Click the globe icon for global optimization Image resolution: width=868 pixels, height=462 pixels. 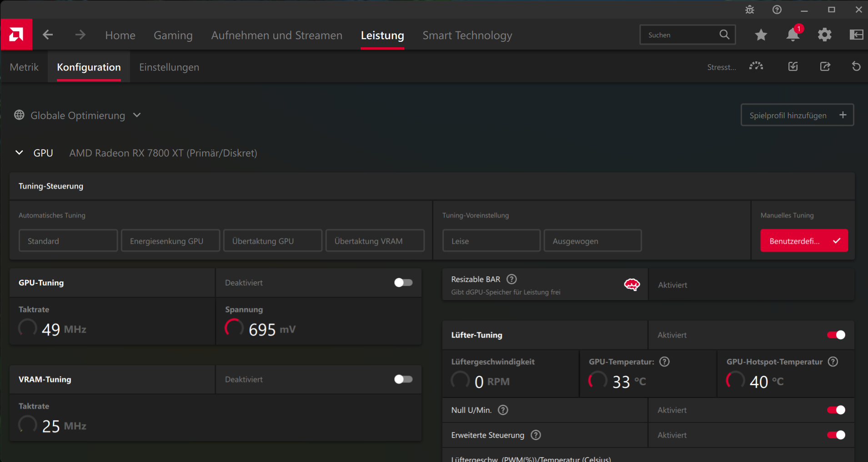[19, 115]
